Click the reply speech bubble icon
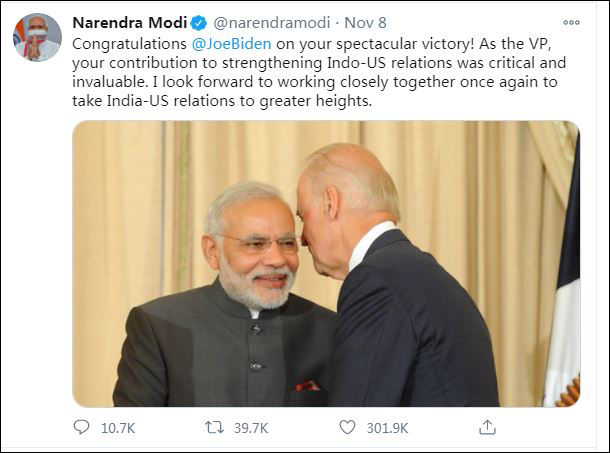Viewport: 610px width, 453px height. pos(81,428)
